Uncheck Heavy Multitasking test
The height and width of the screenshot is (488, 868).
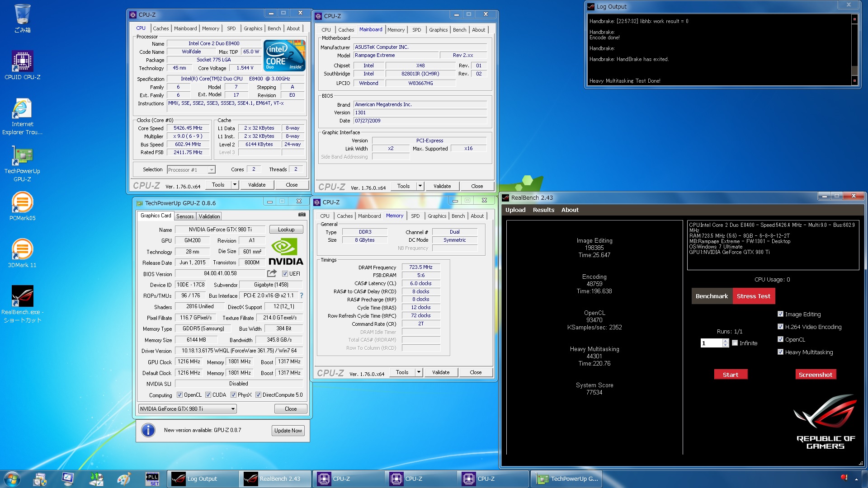pos(780,352)
